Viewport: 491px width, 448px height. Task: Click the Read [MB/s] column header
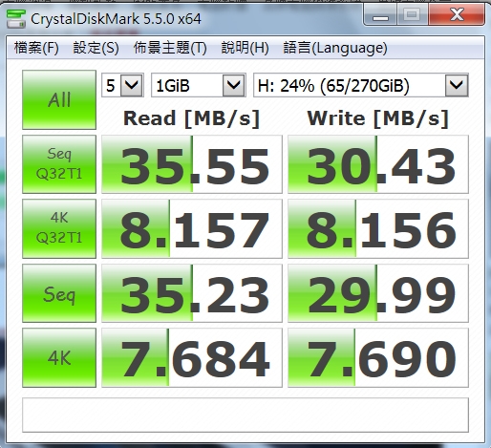tap(192, 118)
